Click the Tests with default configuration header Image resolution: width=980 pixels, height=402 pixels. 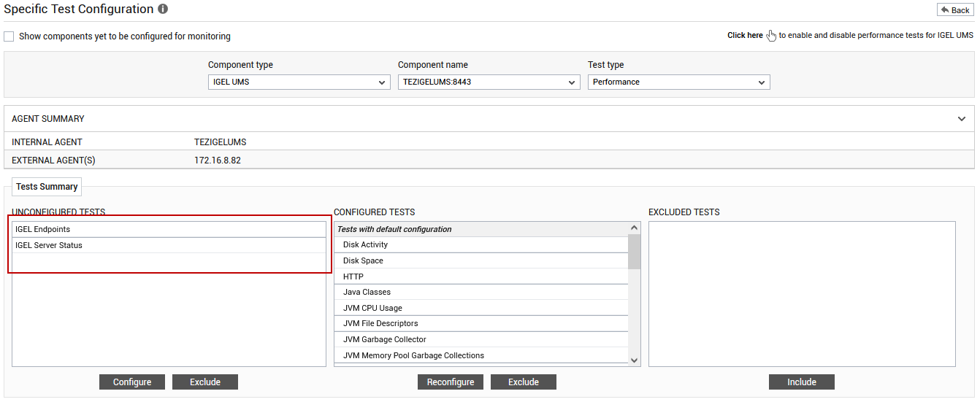click(x=481, y=229)
